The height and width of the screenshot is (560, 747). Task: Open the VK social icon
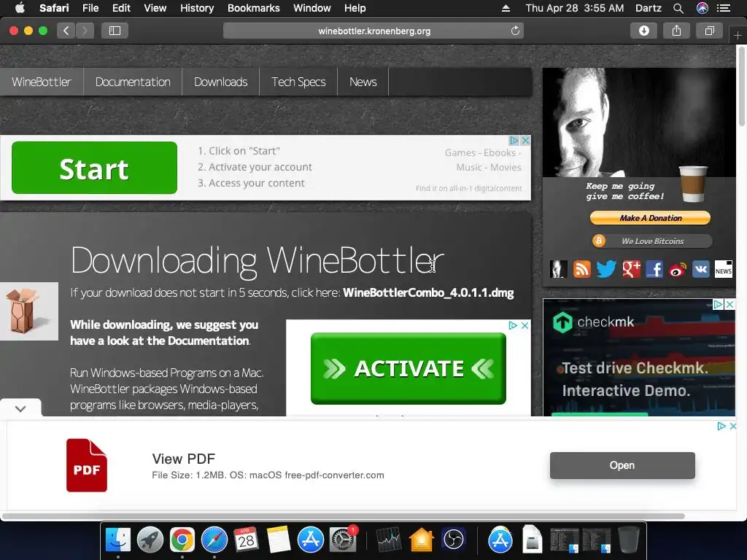point(701,269)
